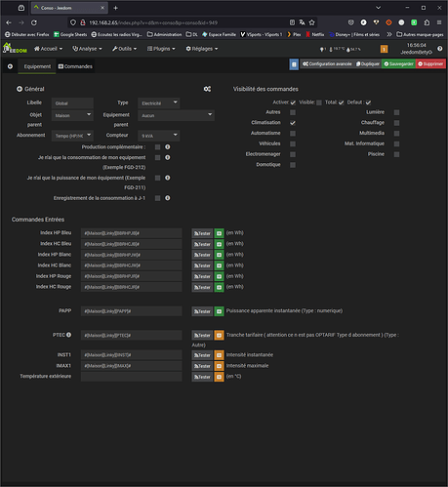Click green select button for Index HP Blanc
448x487 pixels.
(220, 255)
